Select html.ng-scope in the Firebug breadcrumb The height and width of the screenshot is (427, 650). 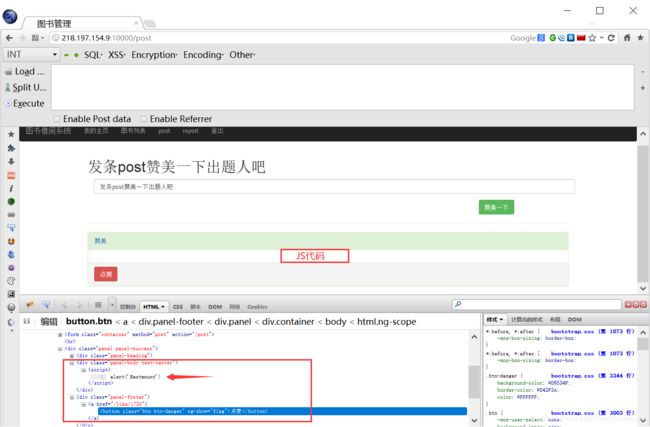(x=387, y=322)
